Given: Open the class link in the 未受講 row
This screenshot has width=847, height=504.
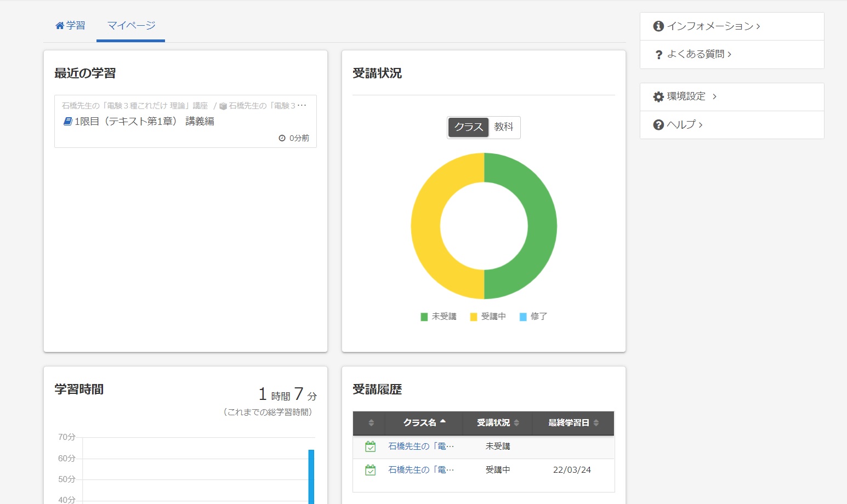Looking at the screenshot, I should pyautogui.click(x=421, y=446).
